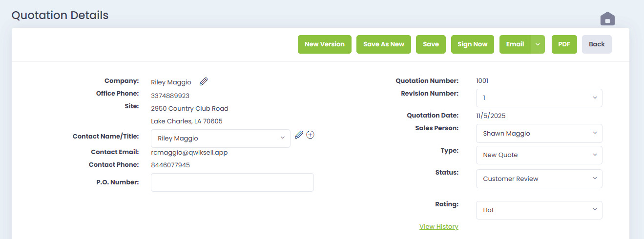Open the Email button's dropdown arrow
This screenshot has height=239, width=644.
[x=538, y=44]
